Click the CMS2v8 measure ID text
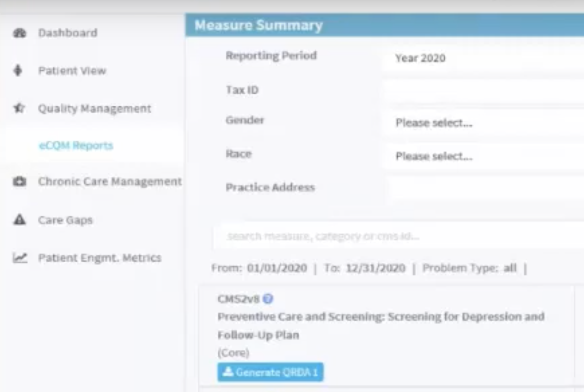The image size is (584, 392). point(238,299)
